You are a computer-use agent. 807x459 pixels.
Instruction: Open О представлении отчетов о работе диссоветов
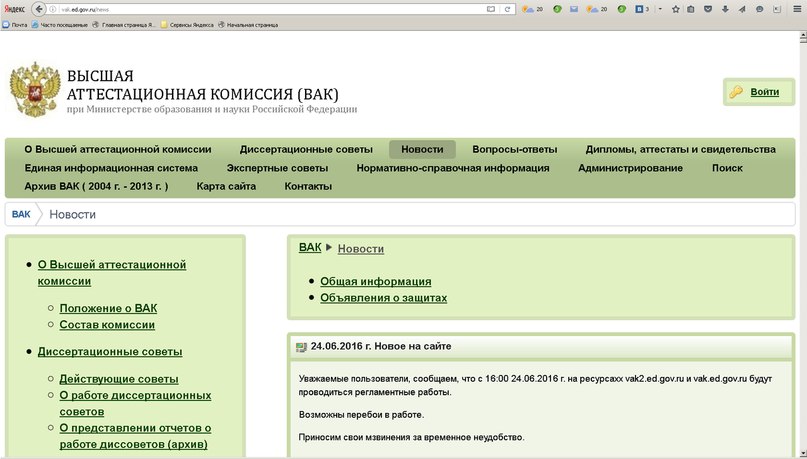[x=135, y=436]
